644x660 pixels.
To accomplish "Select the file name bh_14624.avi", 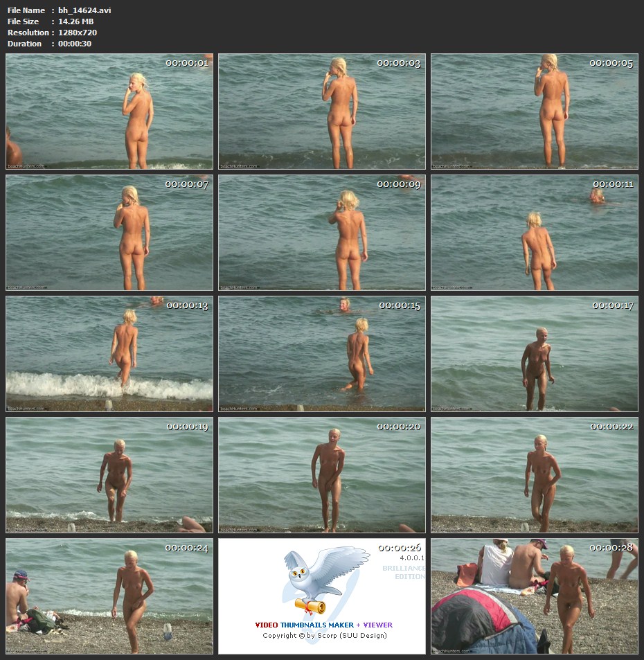I will pos(84,10).
